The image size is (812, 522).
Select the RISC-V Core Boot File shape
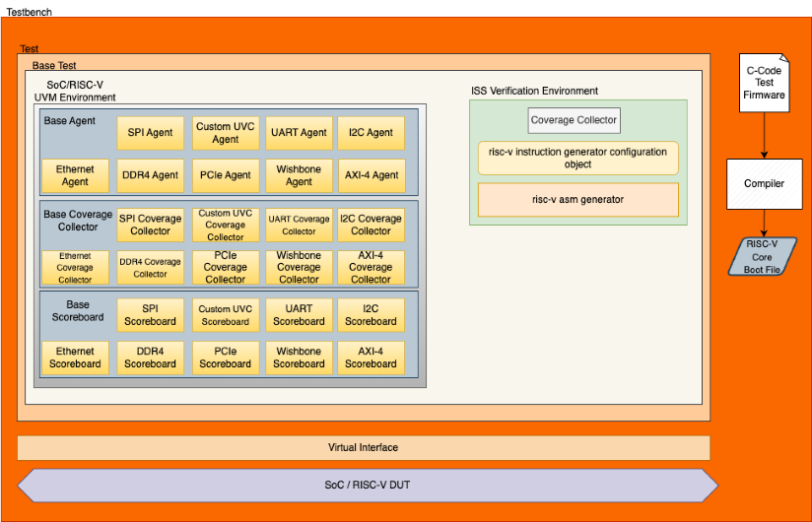tap(762, 256)
